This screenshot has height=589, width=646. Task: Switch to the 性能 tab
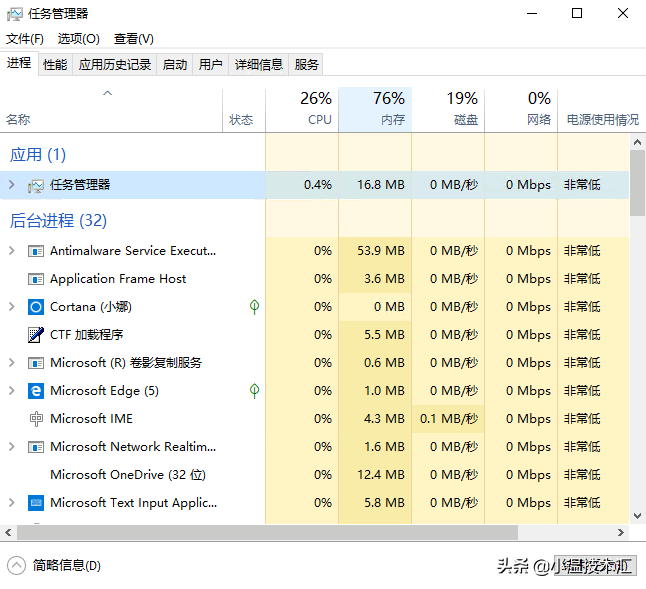55,65
